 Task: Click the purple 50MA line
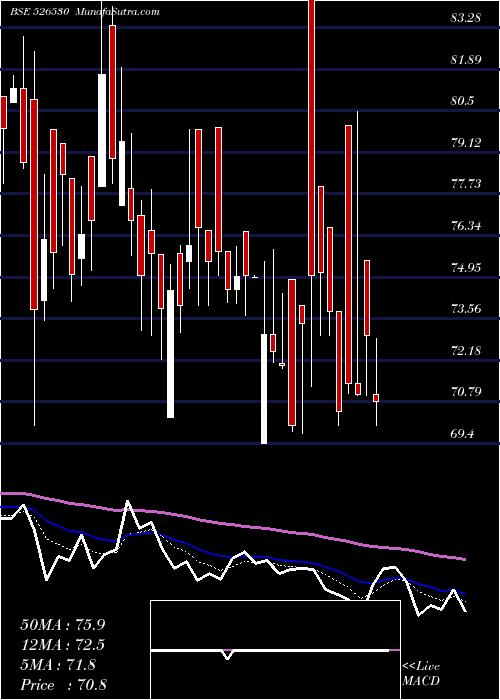[x=232, y=525]
